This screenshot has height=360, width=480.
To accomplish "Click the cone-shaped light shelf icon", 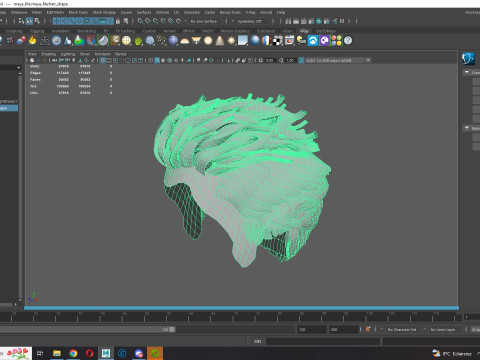I will point(220,41).
